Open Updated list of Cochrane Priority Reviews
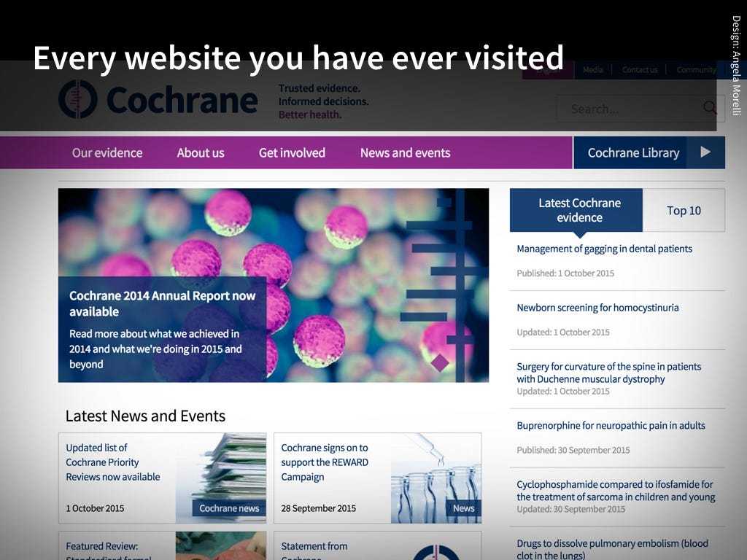Screen dimensions: 747x560 click(x=113, y=462)
